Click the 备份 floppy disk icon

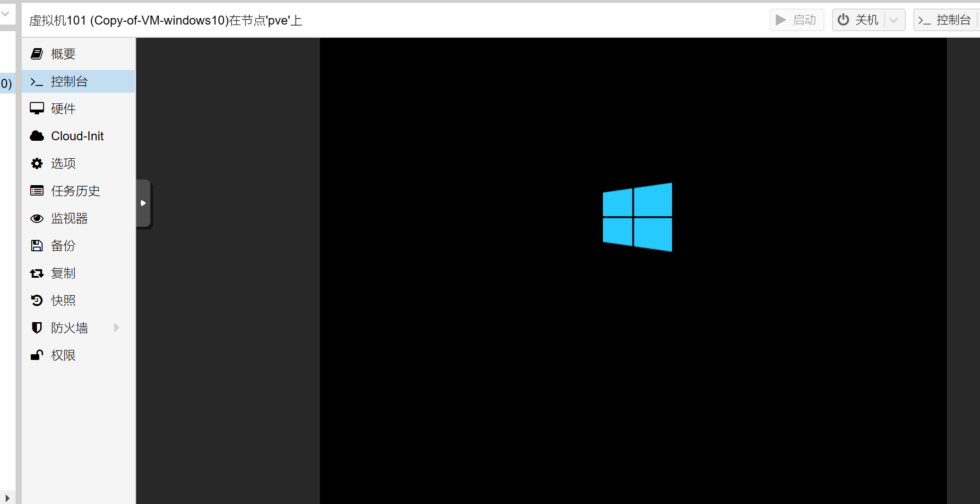pos(37,246)
